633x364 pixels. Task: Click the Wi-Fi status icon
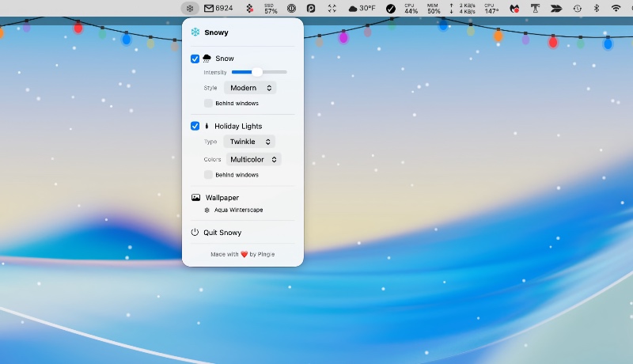click(x=616, y=9)
